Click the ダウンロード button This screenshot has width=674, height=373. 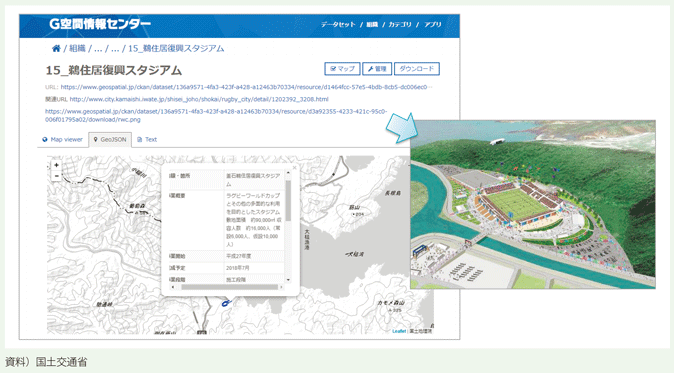point(417,69)
